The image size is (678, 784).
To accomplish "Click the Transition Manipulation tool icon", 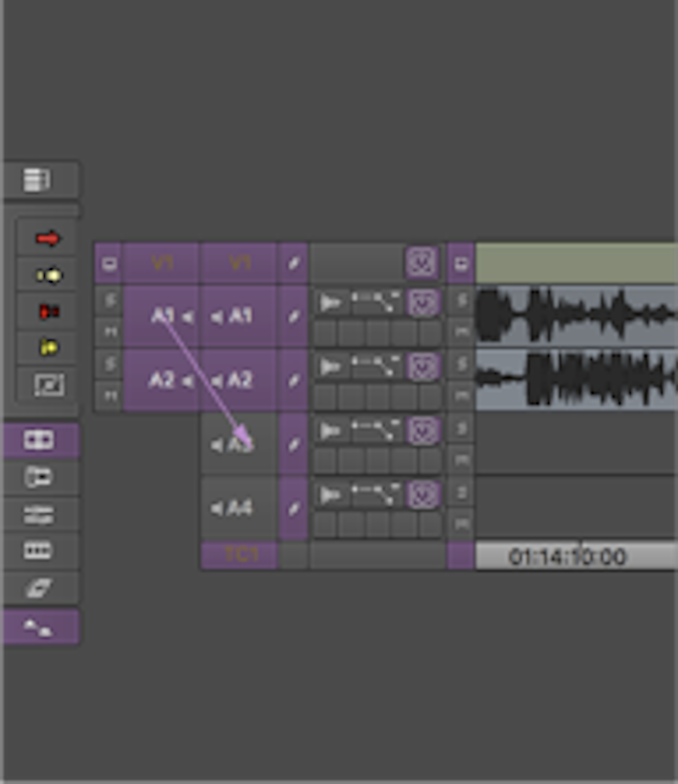I will click(x=48, y=386).
